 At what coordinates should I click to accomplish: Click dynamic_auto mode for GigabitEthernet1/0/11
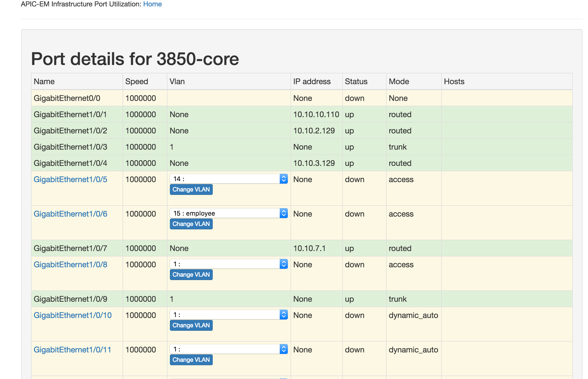tap(413, 350)
